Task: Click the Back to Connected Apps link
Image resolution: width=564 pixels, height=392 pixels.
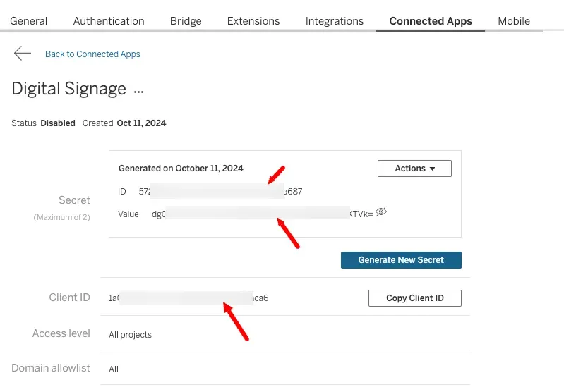Action: 92,54
